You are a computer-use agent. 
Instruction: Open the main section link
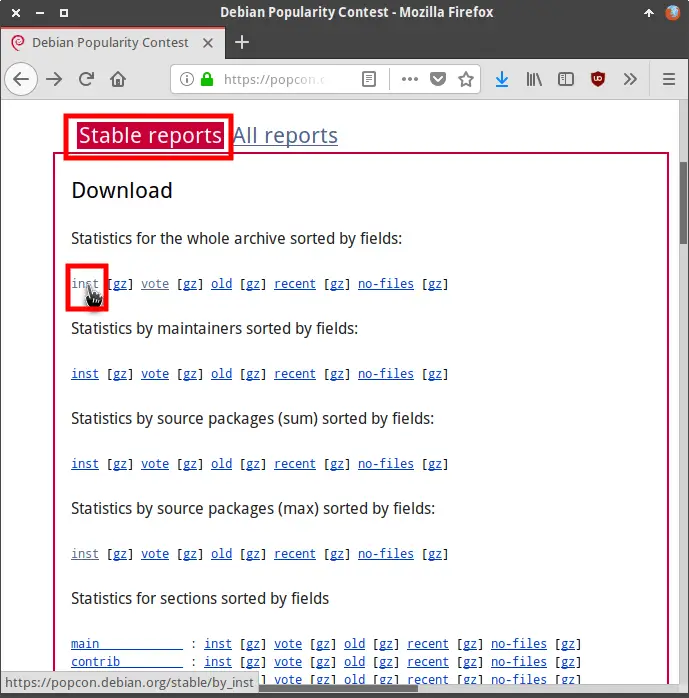(127, 644)
